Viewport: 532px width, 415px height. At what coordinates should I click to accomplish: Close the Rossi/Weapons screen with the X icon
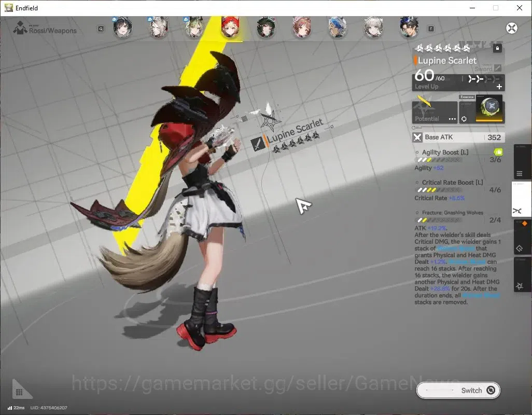(512, 28)
